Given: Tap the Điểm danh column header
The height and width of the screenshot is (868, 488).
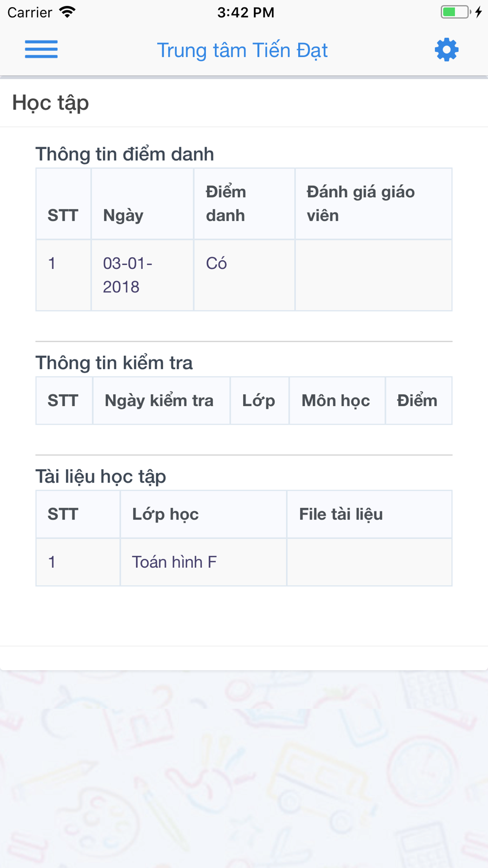Looking at the screenshot, I should coord(226,204).
